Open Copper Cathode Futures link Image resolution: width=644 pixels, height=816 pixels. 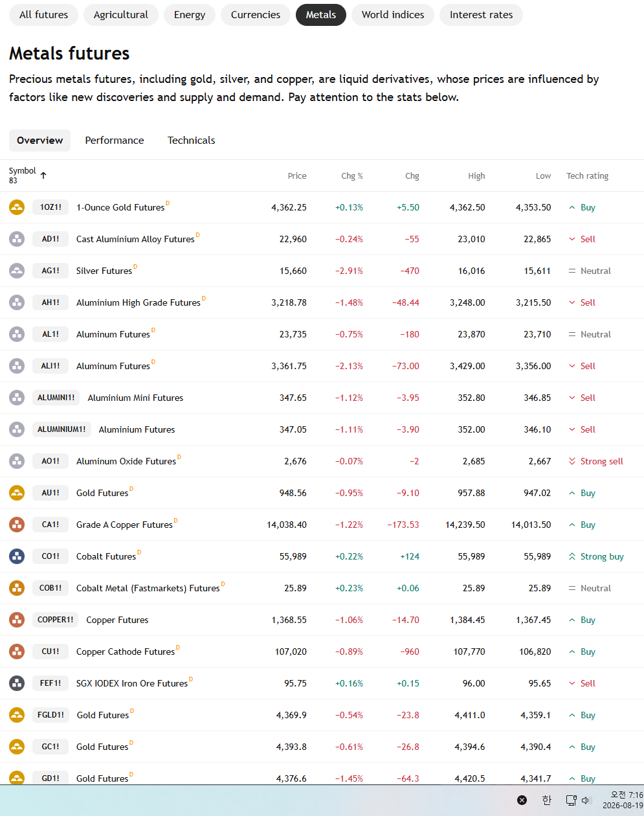tap(126, 652)
